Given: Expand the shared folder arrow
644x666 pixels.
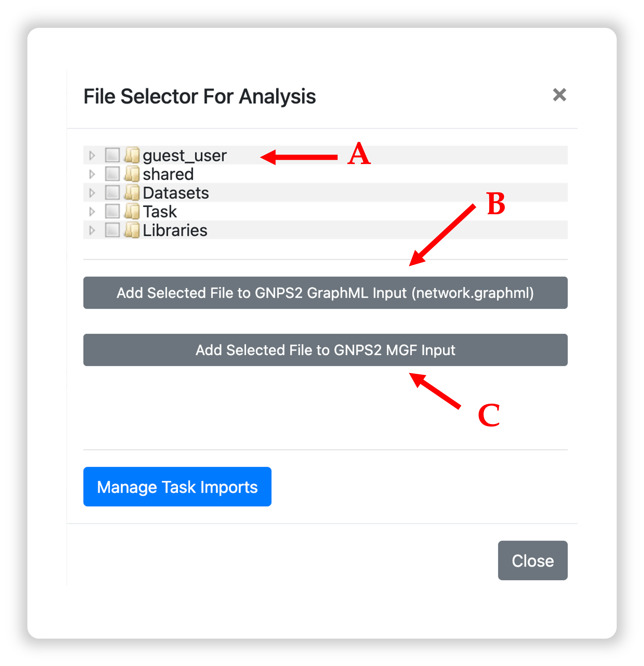Looking at the screenshot, I should pyautogui.click(x=92, y=174).
